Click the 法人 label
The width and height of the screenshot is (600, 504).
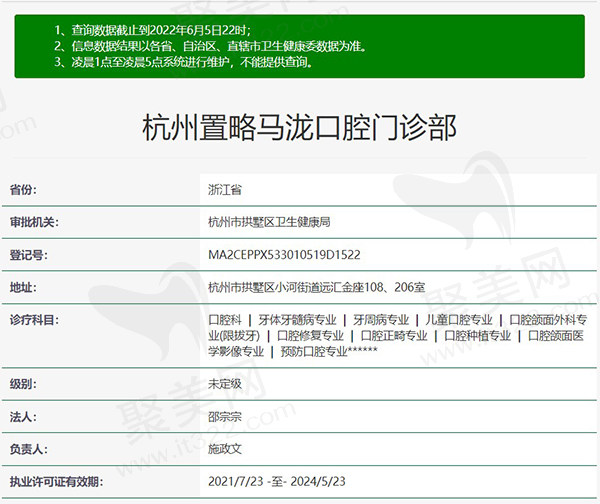pos(23,417)
